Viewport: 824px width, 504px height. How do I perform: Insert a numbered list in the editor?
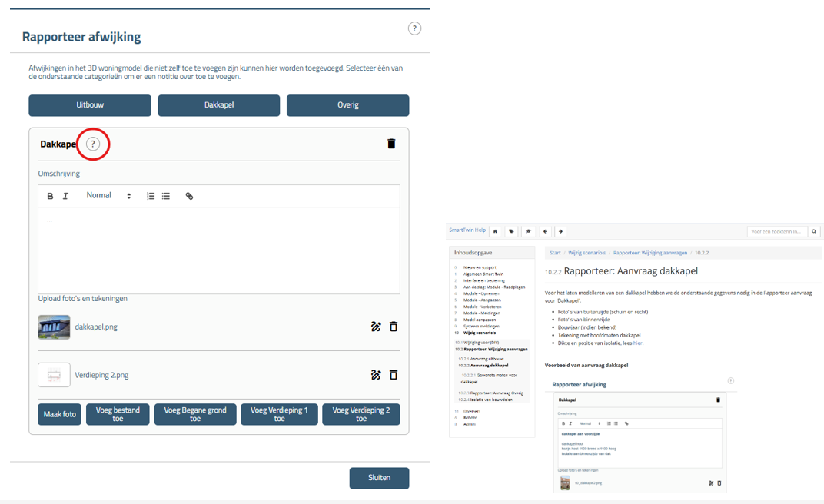pyautogui.click(x=151, y=196)
